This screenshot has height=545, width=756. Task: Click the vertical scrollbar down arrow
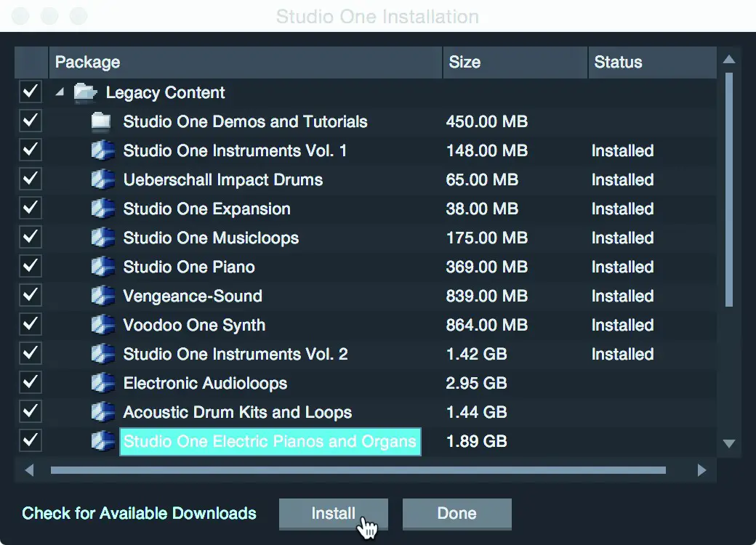[729, 443]
